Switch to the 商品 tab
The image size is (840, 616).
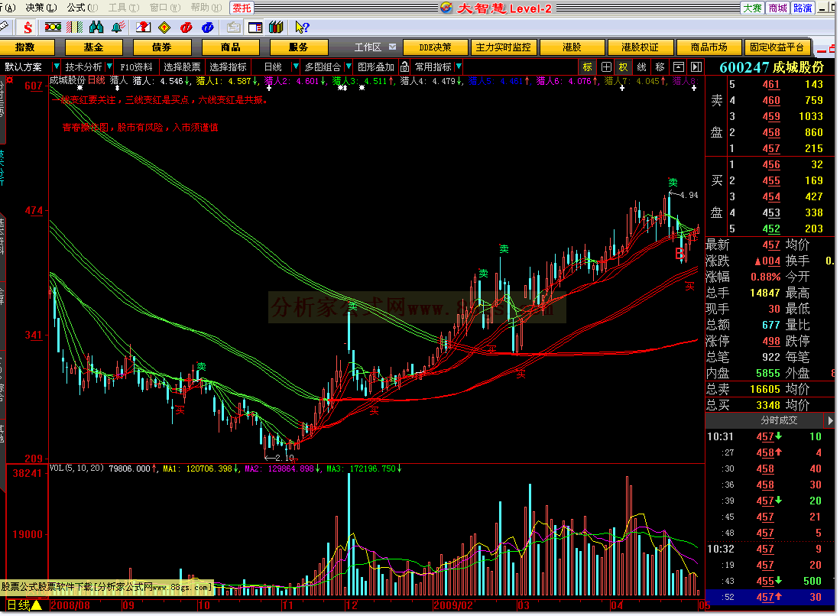point(230,47)
